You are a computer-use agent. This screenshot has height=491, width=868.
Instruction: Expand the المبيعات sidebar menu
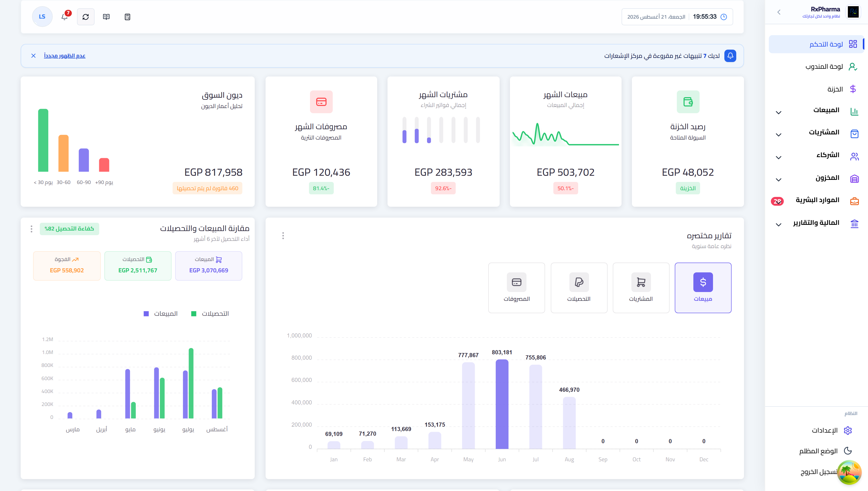coord(816,111)
